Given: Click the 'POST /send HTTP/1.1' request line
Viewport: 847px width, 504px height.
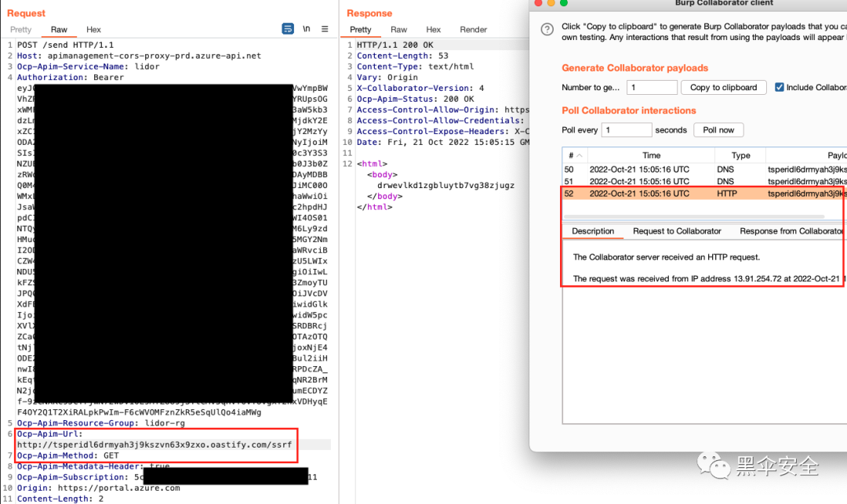Looking at the screenshot, I should [x=65, y=45].
